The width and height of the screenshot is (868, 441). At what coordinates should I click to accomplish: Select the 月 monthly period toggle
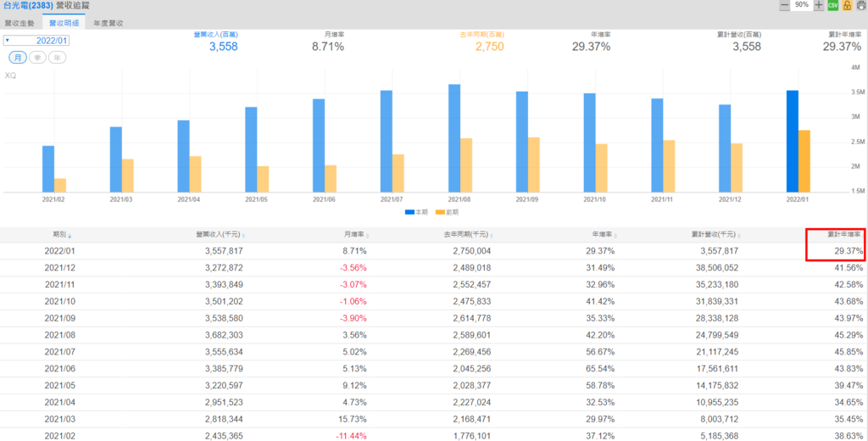[x=18, y=58]
